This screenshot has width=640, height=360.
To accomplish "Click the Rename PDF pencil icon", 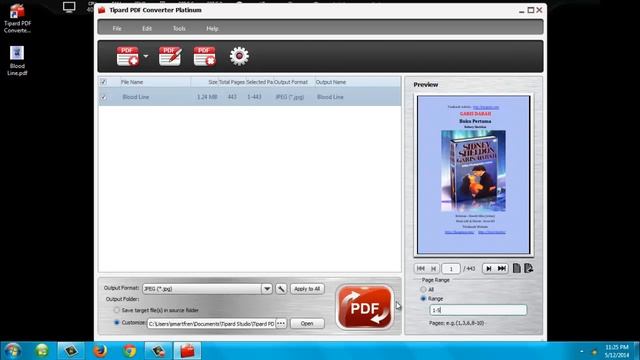I will (170, 56).
